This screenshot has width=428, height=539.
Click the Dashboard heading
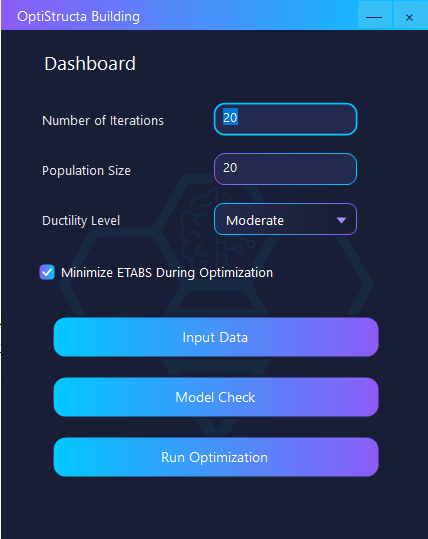(x=90, y=64)
